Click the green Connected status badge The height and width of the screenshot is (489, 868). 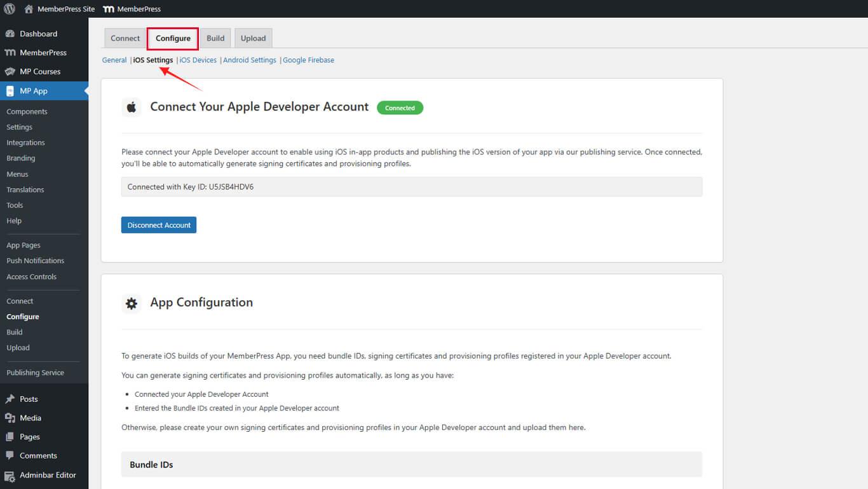pos(400,107)
